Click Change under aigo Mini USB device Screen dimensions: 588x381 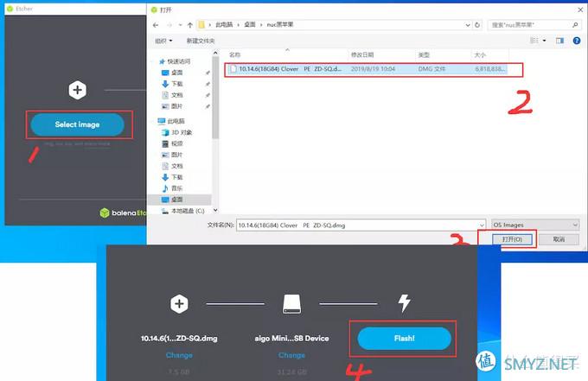[x=291, y=355]
